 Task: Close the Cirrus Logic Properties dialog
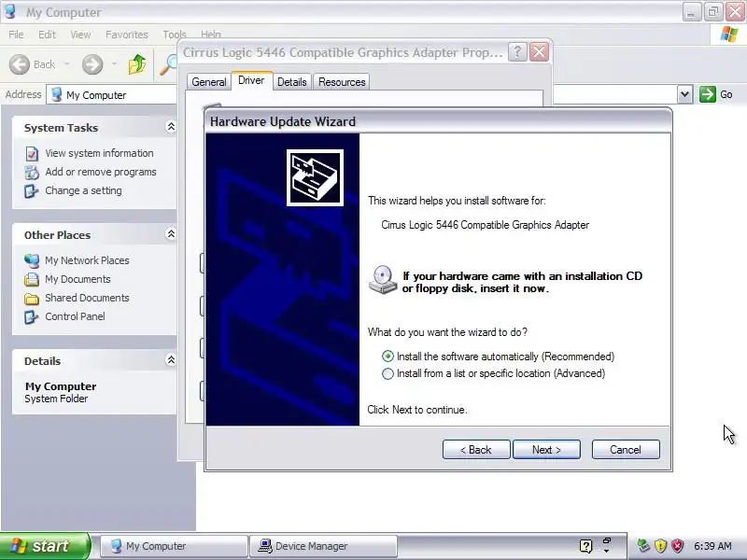540,52
